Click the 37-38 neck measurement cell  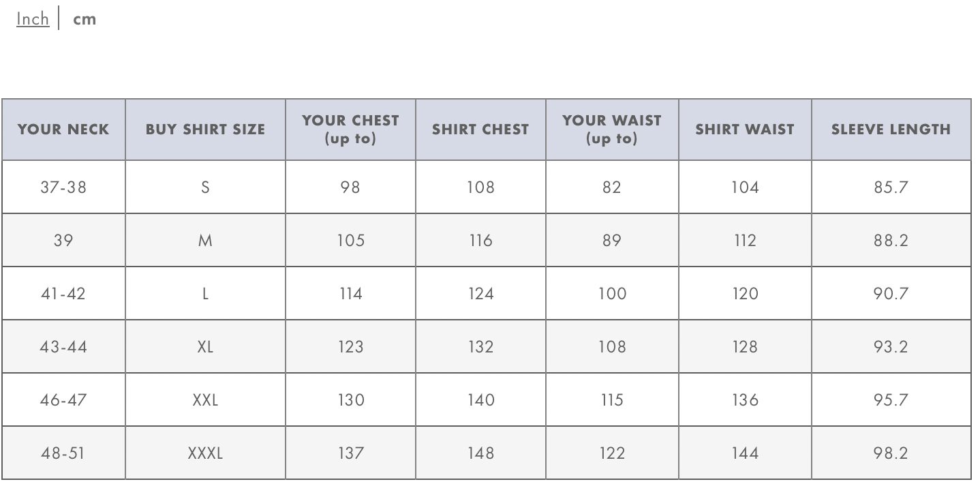pyautogui.click(x=63, y=187)
